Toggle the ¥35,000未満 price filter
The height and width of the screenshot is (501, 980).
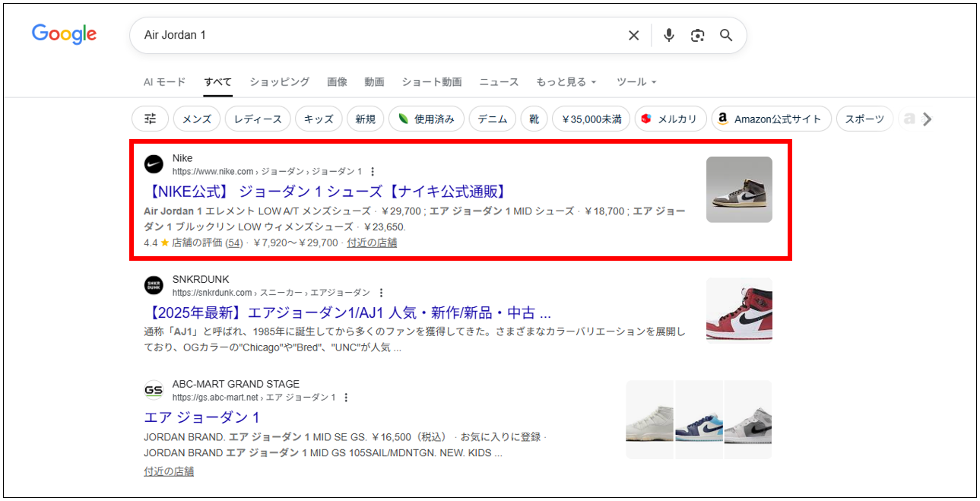[x=591, y=118]
